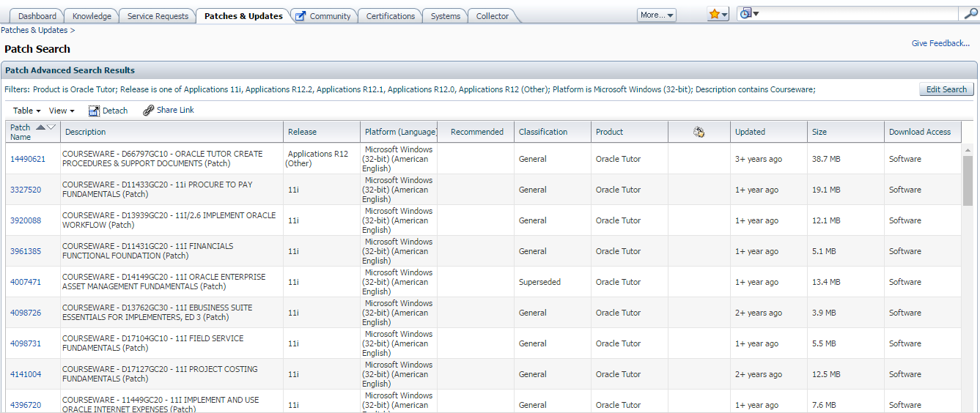Open patch 4098731 link
The height and width of the screenshot is (413, 980).
(26, 343)
